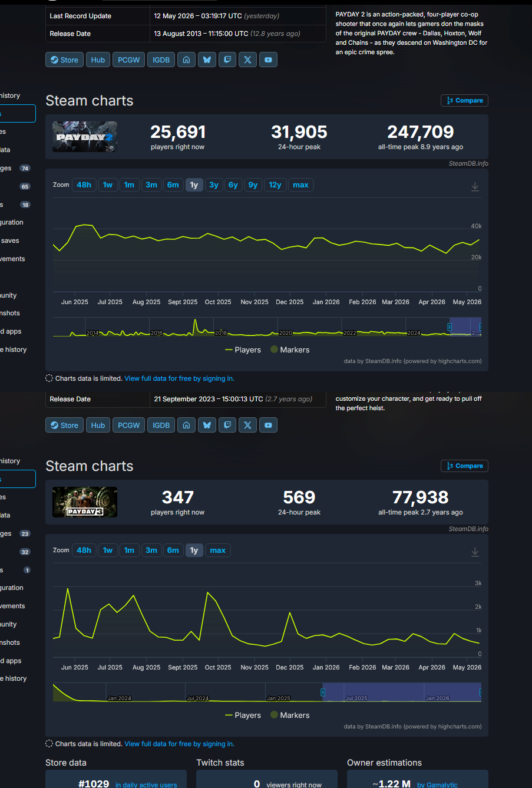
Task: Zoom the chart to 6y
Action: point(233,185)
